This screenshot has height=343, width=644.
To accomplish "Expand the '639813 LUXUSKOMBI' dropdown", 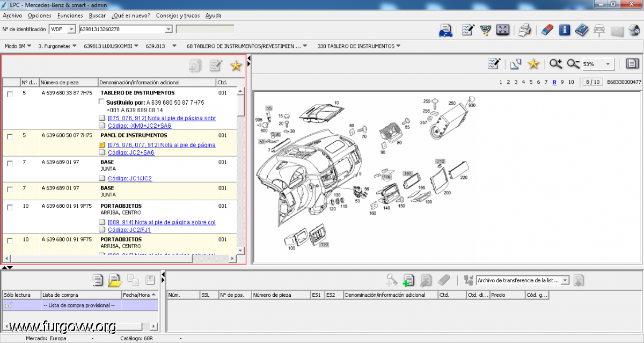I will [x=136, y=46].
